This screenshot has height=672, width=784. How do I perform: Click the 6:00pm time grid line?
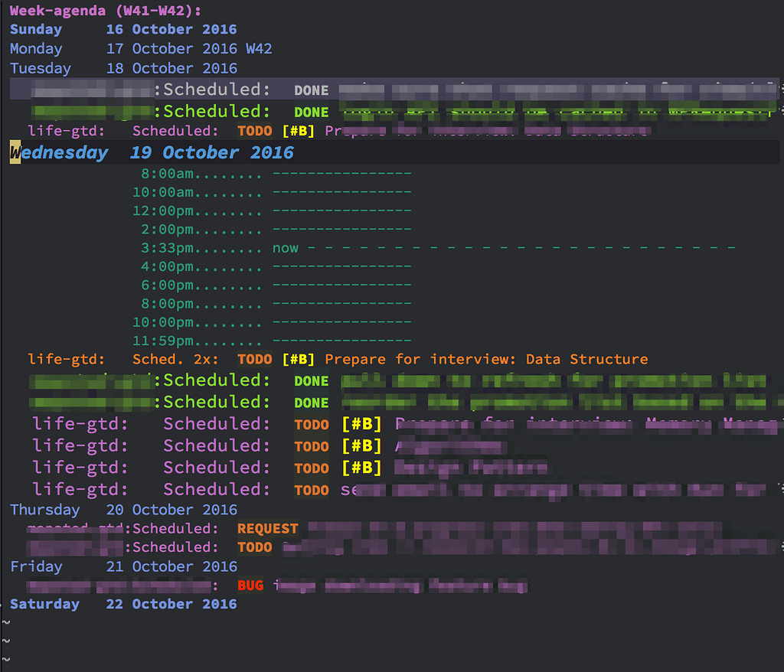pos(276,285)
